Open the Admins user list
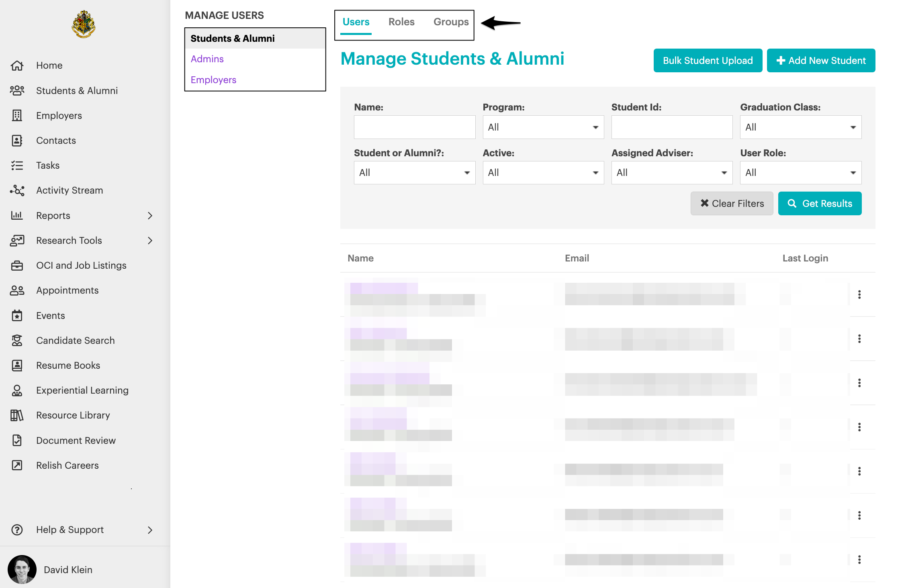The image size is (904, 588). point(207,59)
